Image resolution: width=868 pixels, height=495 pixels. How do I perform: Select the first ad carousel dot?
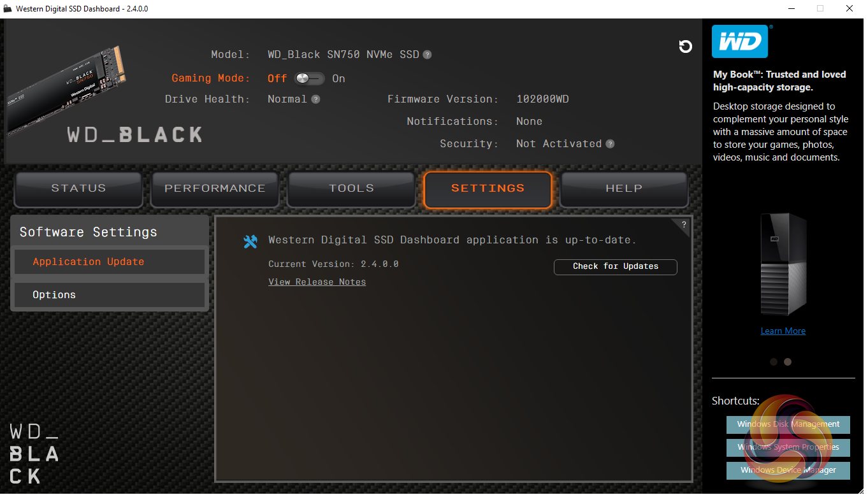click(774, 362)
